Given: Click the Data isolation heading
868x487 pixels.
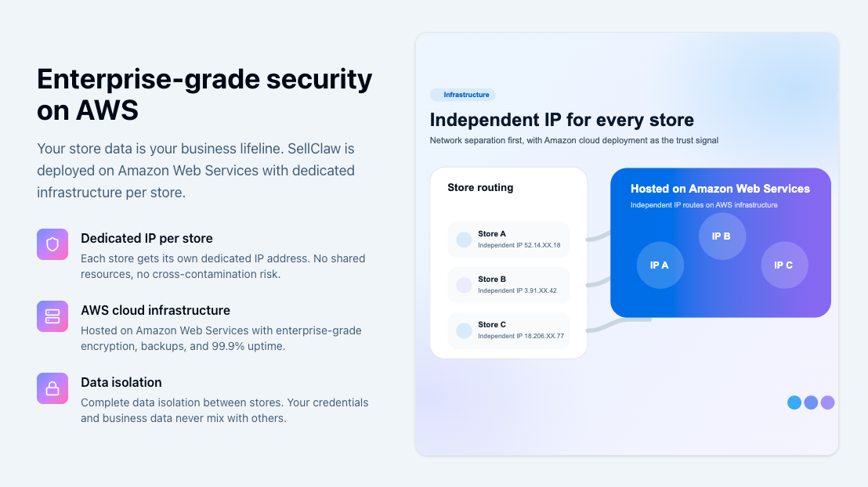Looking at the screenshot, I should point(121,382).
